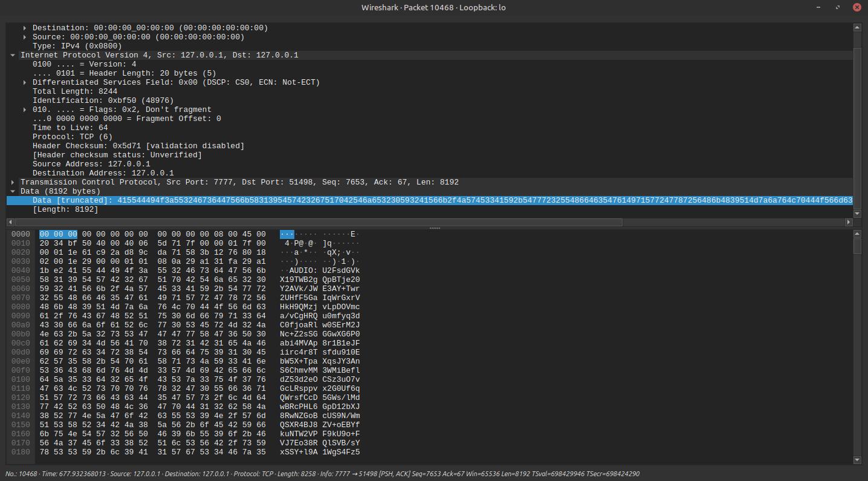This screenshot has width=868, height=481.
Task: Select the Header checksum status: Unverified row
Action: click(429, 155)
